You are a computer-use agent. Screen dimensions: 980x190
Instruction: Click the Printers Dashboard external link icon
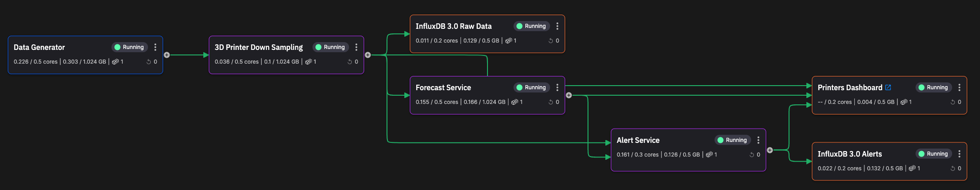click(888, 87)
